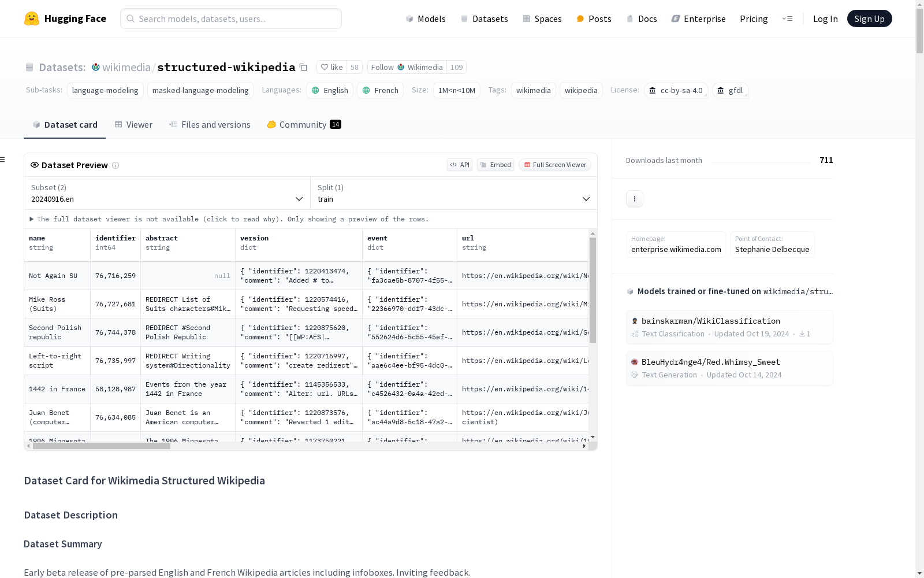Viewport: 924px width, 578px height.
Task: Click the Hugging Face logo icon
Action: point(32,18)
